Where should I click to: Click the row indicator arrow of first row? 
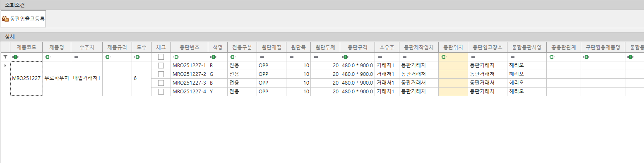[5, 66]
